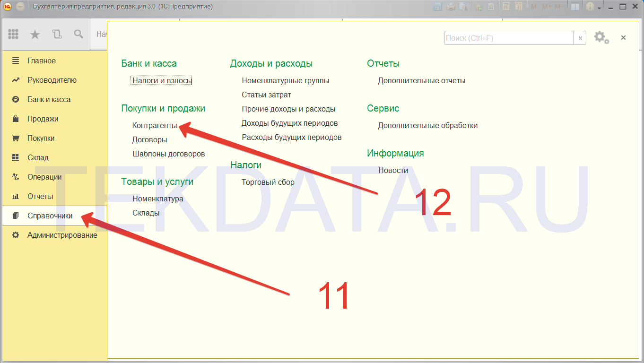Viewport: 644px width, 363px height.
Task: Open the History scroll icon
Action: [x=57, y=34]
